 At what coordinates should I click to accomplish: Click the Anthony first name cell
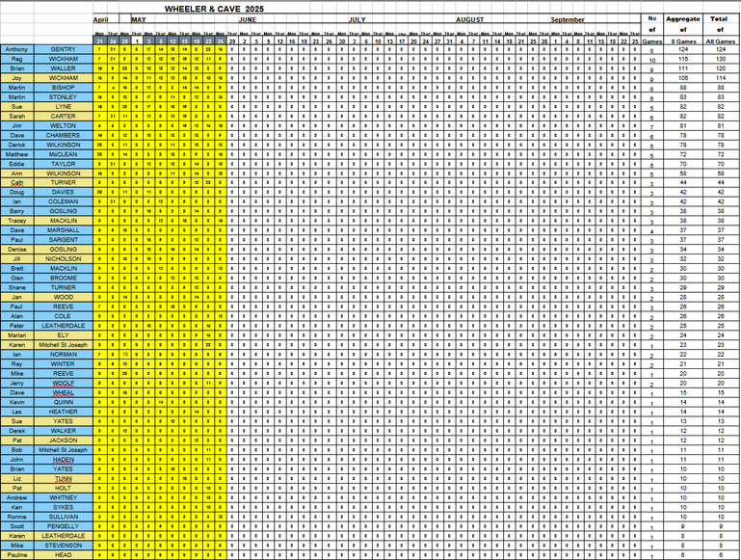[17, 49]
